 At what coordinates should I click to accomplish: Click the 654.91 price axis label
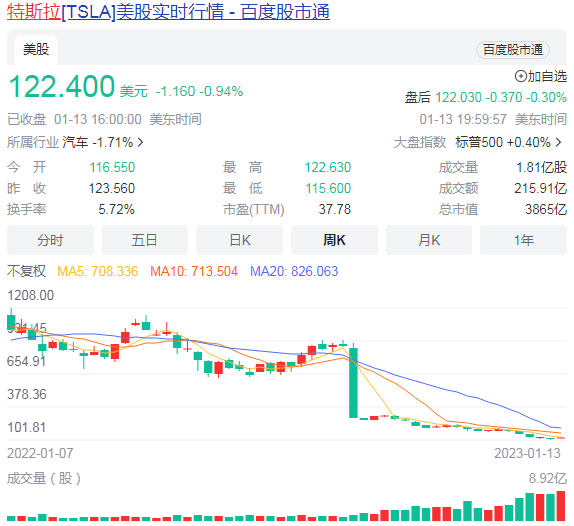pyautogui.click(x=26, y=361)
